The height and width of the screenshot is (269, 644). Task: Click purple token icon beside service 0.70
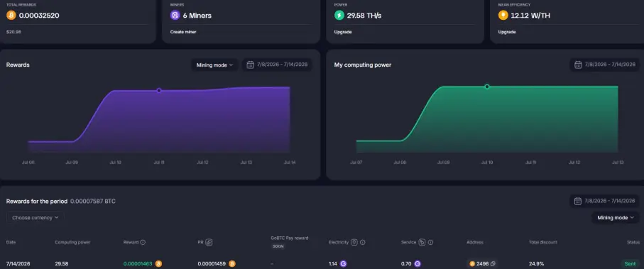417,263
